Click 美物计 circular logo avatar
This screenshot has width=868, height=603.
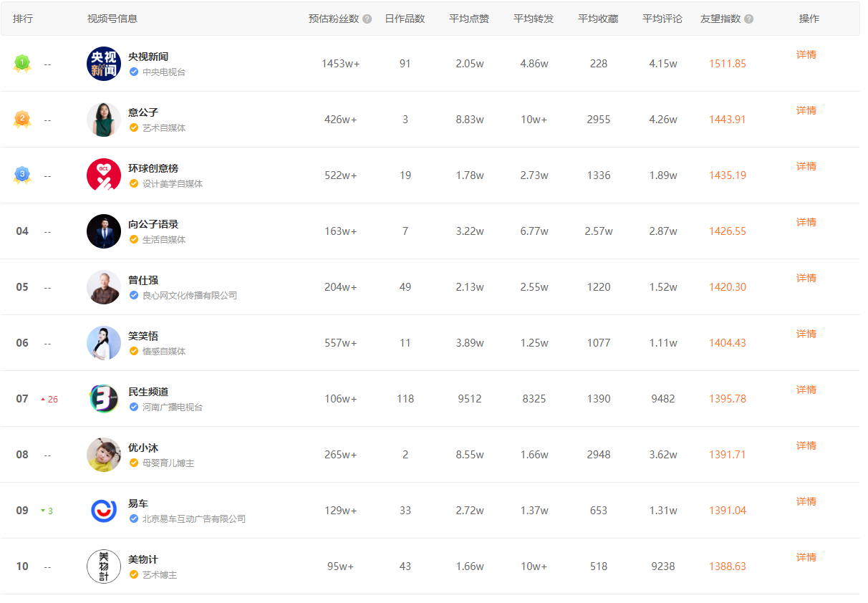point(104,566)
